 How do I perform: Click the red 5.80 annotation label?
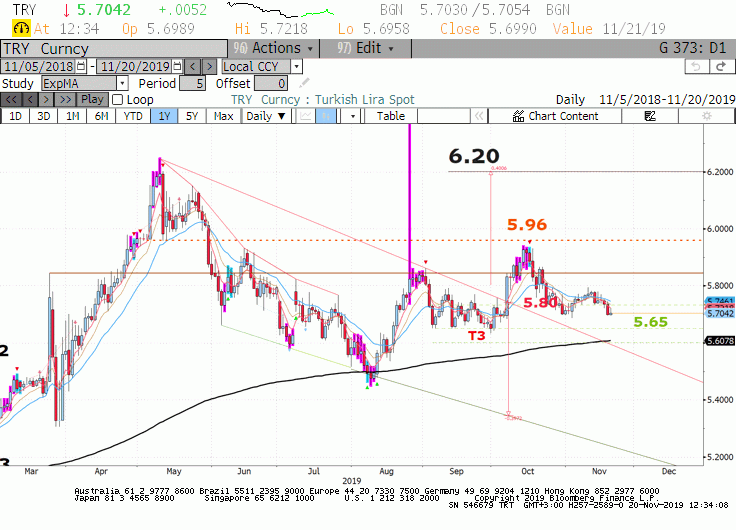(x=540, y=303)
